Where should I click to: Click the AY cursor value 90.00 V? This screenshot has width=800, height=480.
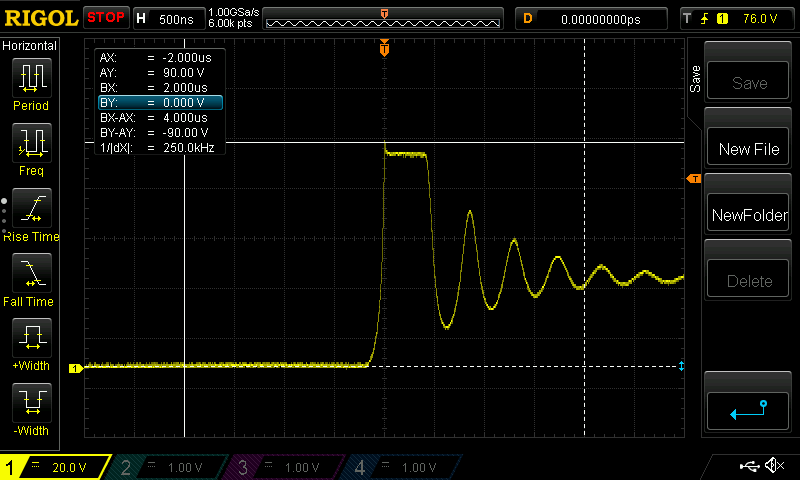coord(183,72)
